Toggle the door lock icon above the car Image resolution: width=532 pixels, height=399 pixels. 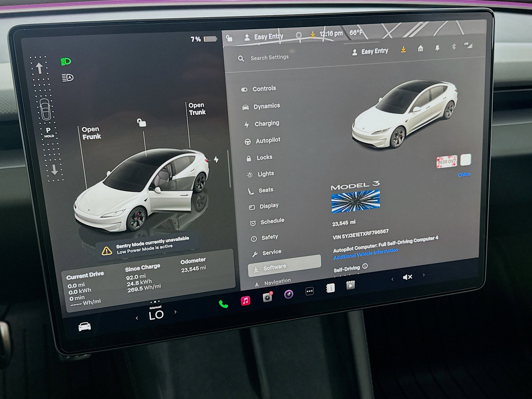click(x=141, y=122)
